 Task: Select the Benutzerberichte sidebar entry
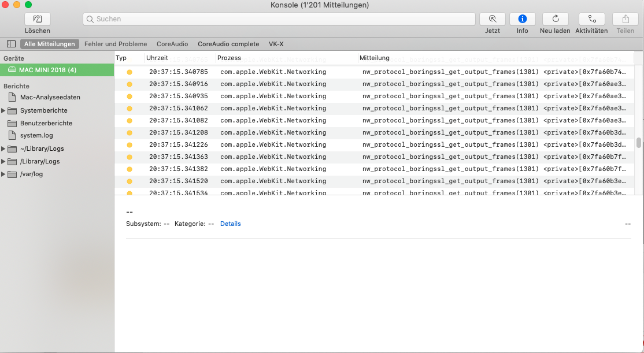(46, 123)
